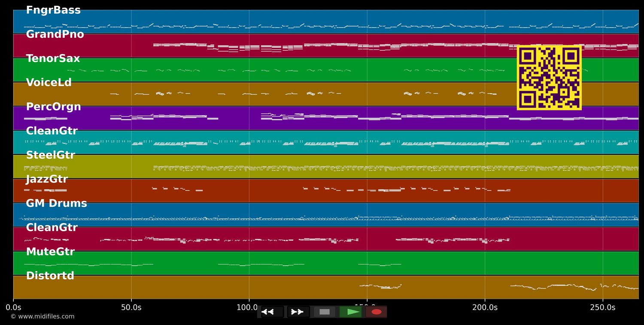Select the MuteGtr track label
The width and height of the screenshot is (644, 325).
click(x=50, y=252)
